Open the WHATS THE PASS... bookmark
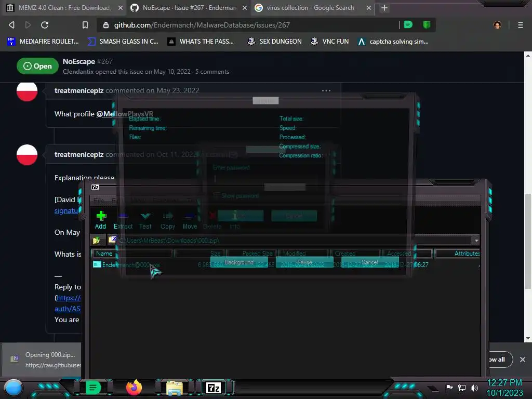The image size is (532, 399). 201,42
